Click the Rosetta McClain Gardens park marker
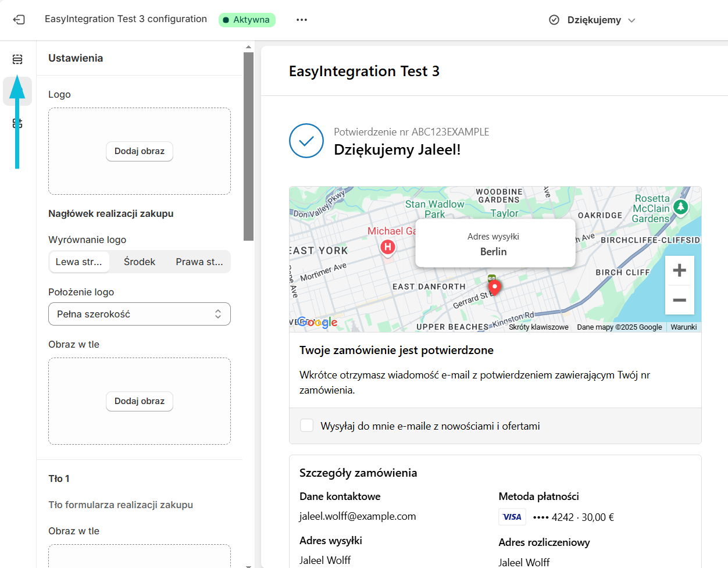The height and width of the screenshot is (568, 728). pos(681,206)
